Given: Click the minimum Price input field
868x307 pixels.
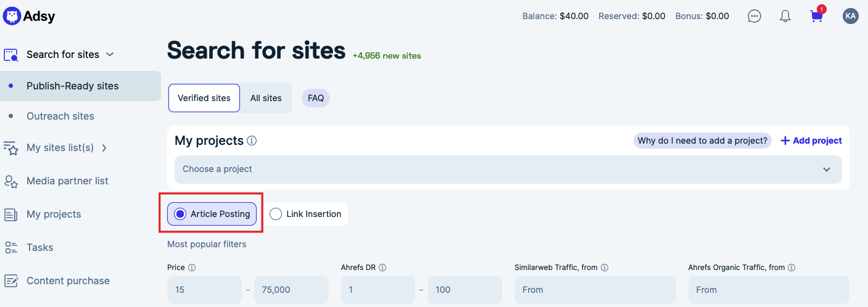Looking at the screenshot, I should [204, 290].
